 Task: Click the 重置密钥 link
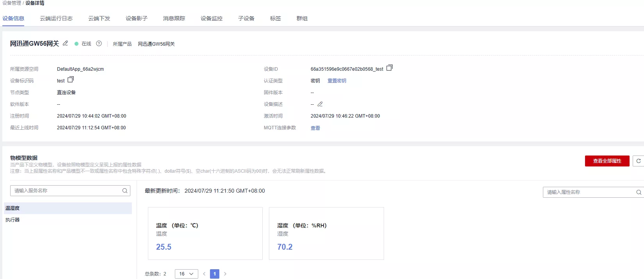337,81
